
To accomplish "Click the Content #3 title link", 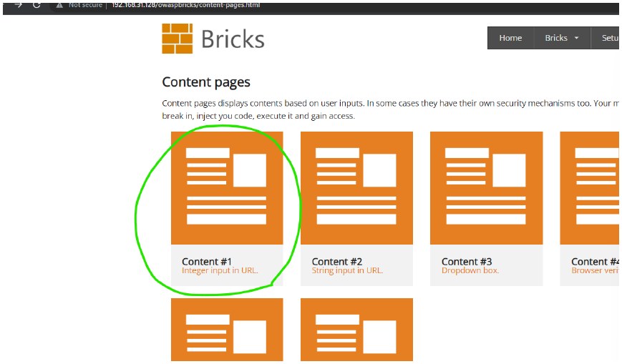I will pyautogui.click(x=467, y=262).
